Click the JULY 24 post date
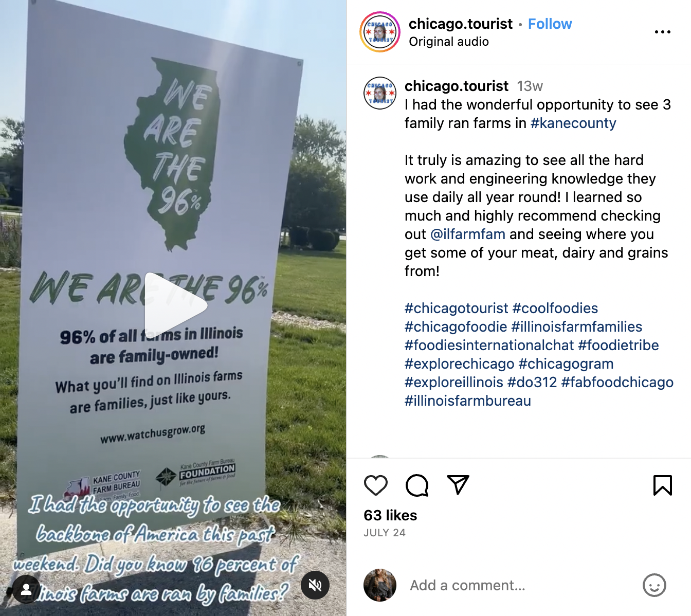Viewport: 691px width, 616px height. pos(385,533)
